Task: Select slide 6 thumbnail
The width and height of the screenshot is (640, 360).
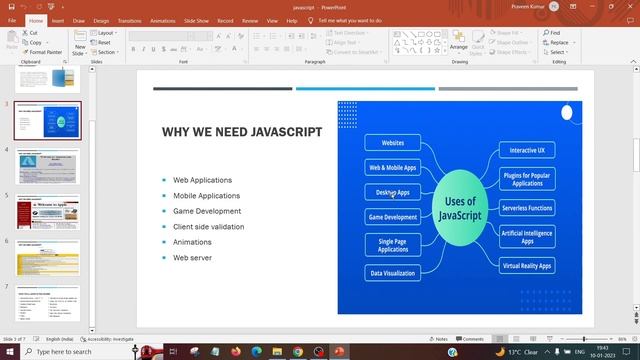Action: (x=47, y=258)
